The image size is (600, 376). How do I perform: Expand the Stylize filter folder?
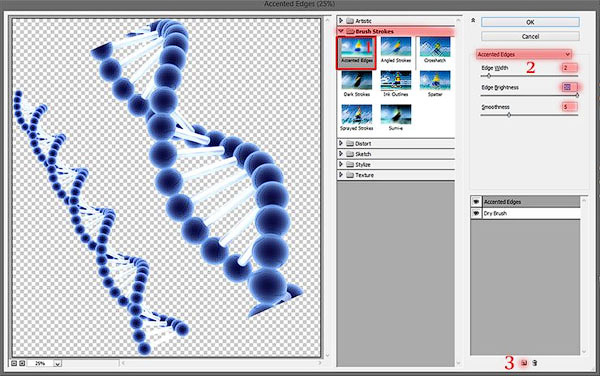tap(341, 164)
